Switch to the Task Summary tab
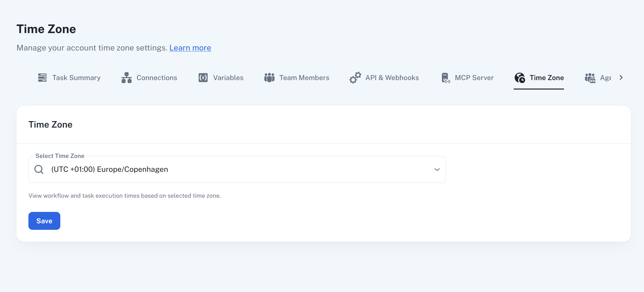 coord(76,78)
